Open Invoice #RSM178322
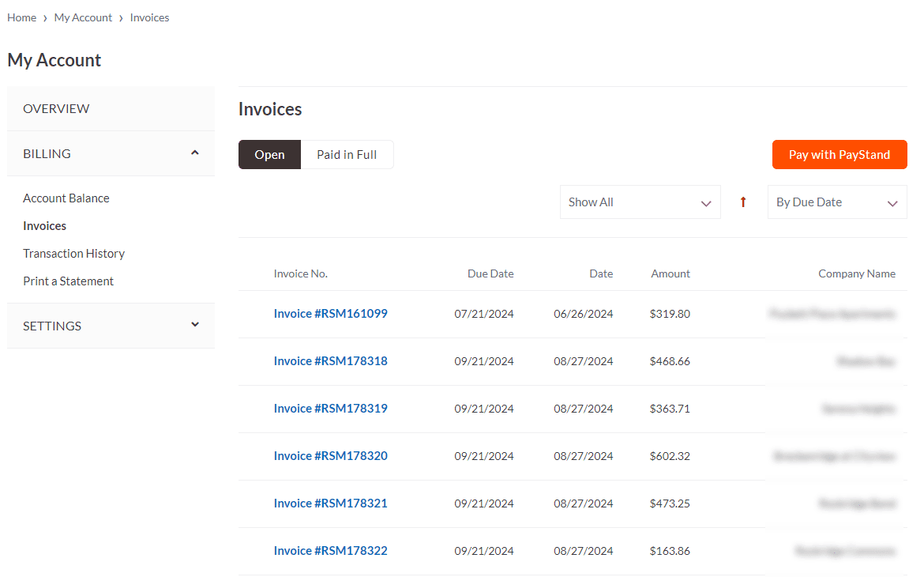 tap(331, 550)
